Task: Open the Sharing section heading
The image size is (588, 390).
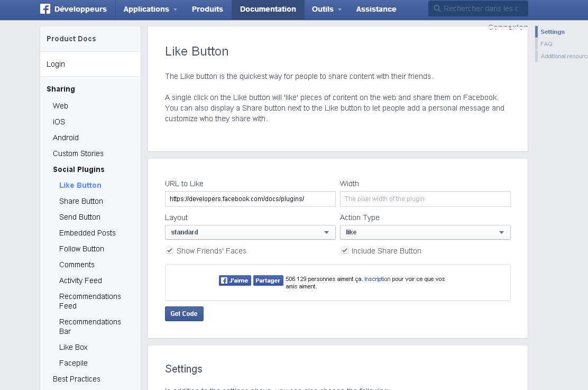Action: (61, 89)
